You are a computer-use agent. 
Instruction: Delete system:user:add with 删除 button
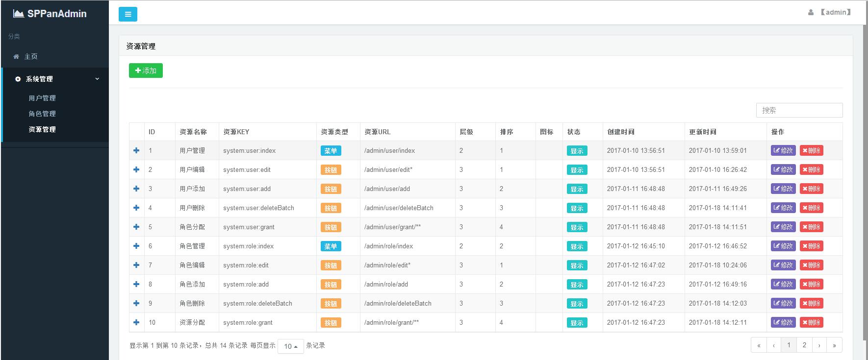tap(811, 189)
